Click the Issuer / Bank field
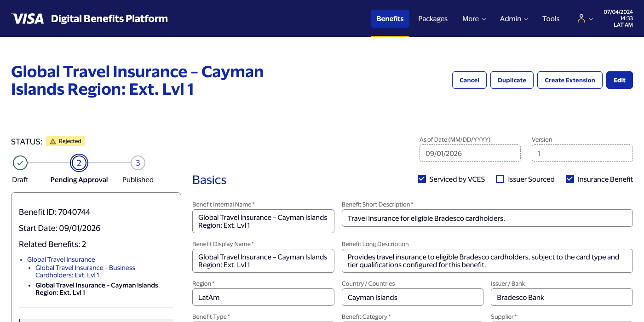The height and width of the screenshot is (322, 644). [562, 297]
